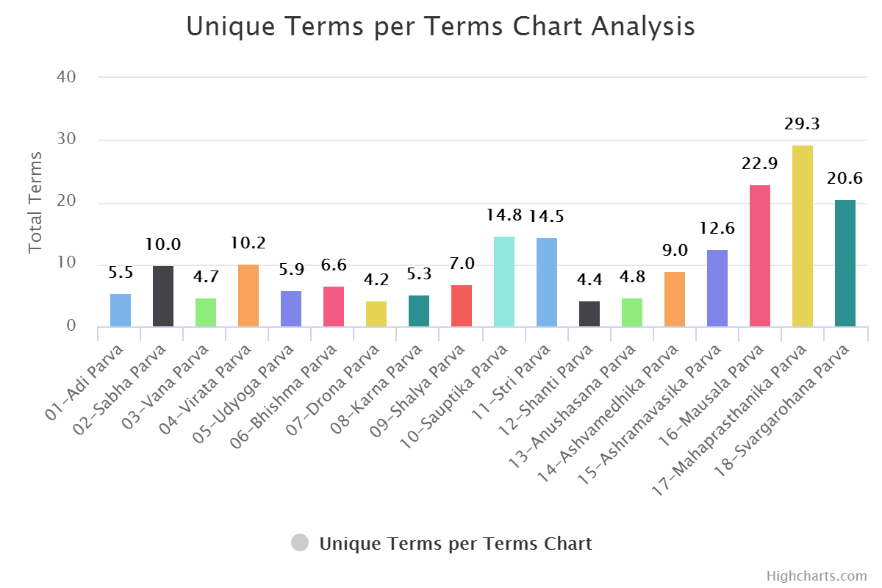Select the pink 16-Mausala Parva bar
Image resolution: width=882 pixels, height=588 pixels.
click(x=760, y=256)
